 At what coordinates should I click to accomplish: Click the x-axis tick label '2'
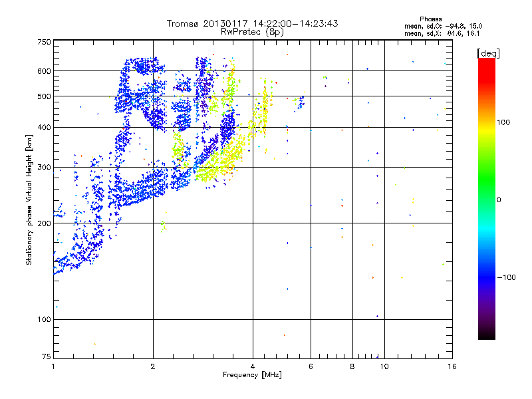click(x=153, y=366)
